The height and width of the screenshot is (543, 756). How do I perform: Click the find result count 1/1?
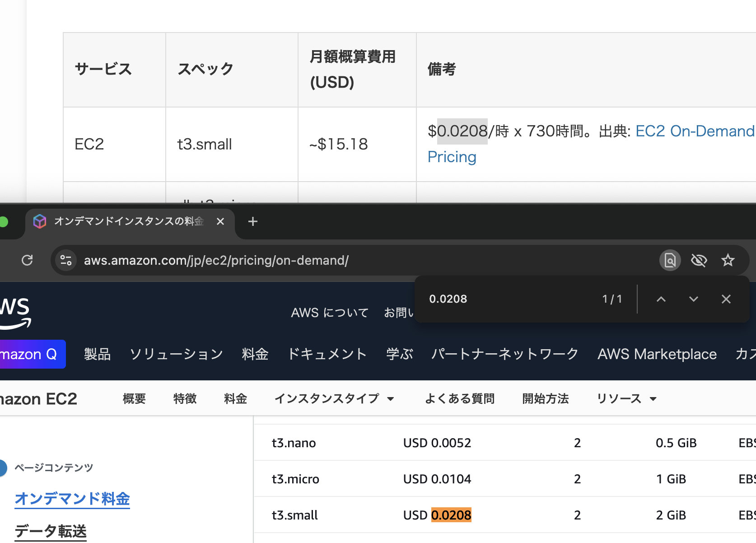612,299
